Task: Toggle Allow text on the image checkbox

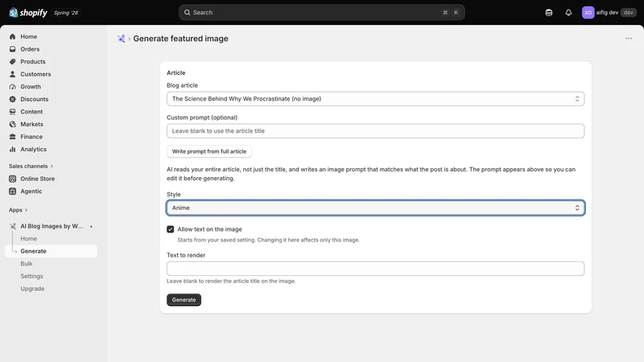Action: (171, 229)
